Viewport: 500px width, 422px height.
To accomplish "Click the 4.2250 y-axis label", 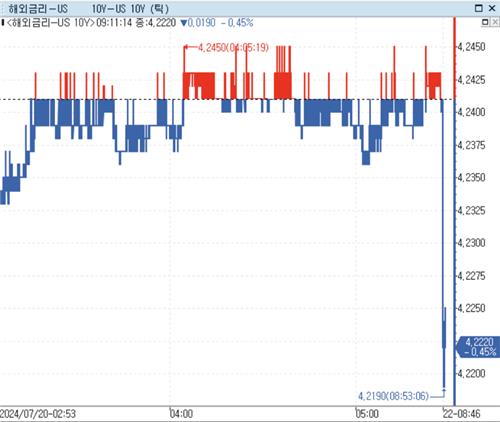I will pyautogui.click(x=471, y=308).
